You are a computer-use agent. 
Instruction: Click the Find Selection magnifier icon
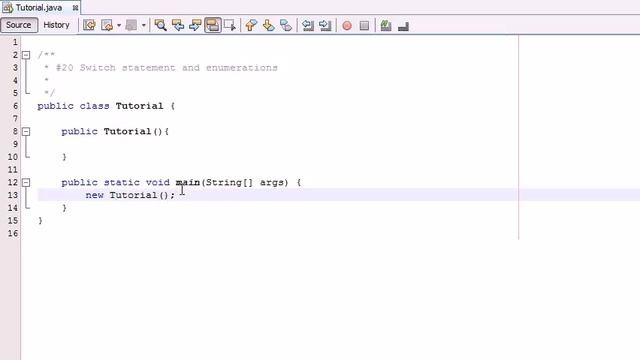pyautogui.click(x=160, y=25)
